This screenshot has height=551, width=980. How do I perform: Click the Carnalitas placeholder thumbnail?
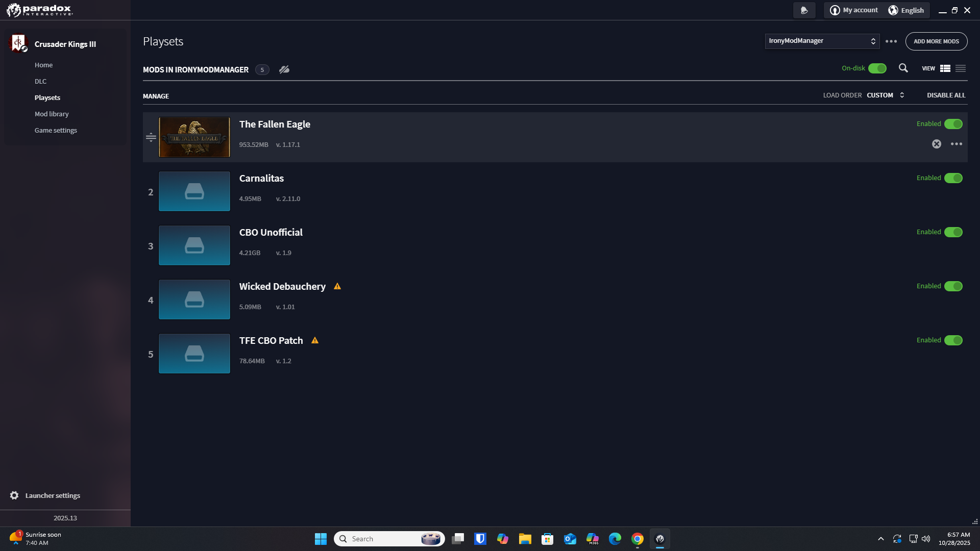pos(194,191)
